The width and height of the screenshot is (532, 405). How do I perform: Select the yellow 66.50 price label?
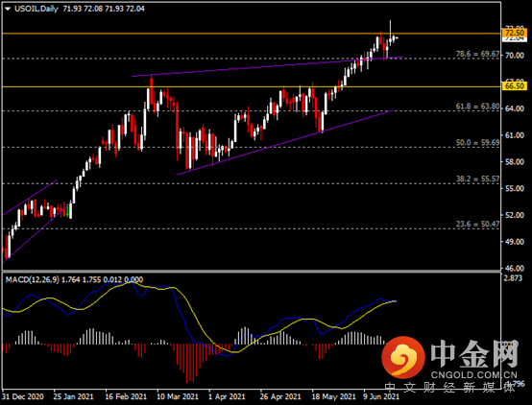(515, 86)
